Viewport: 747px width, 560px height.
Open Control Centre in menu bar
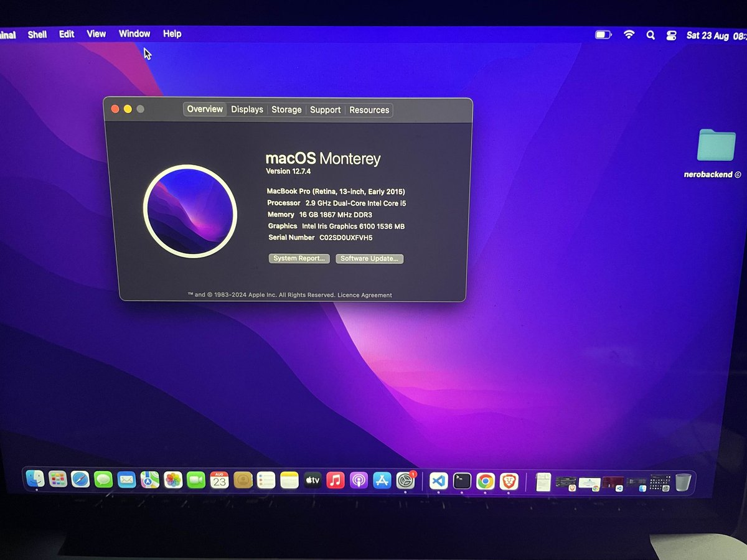(x=671, y=35)
